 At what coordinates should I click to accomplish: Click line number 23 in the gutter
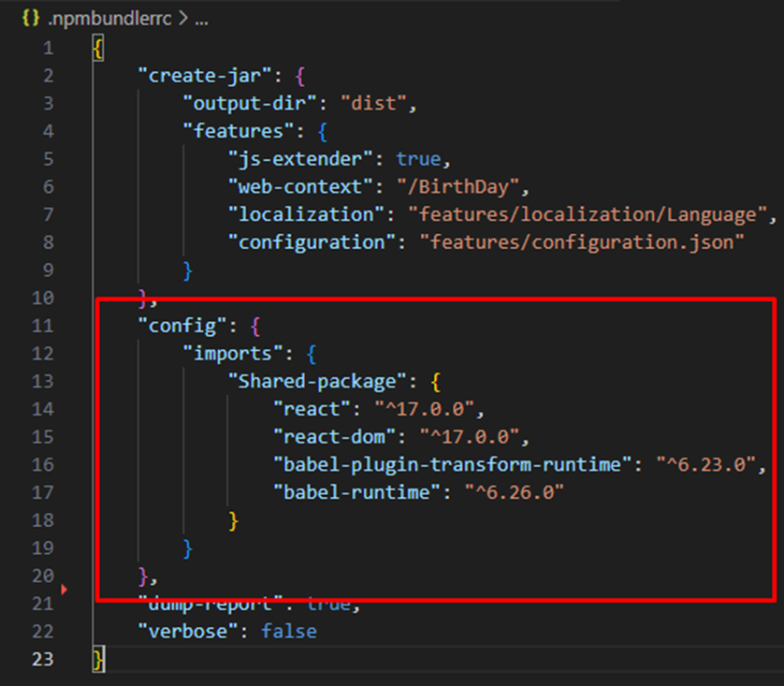point(43,659)
